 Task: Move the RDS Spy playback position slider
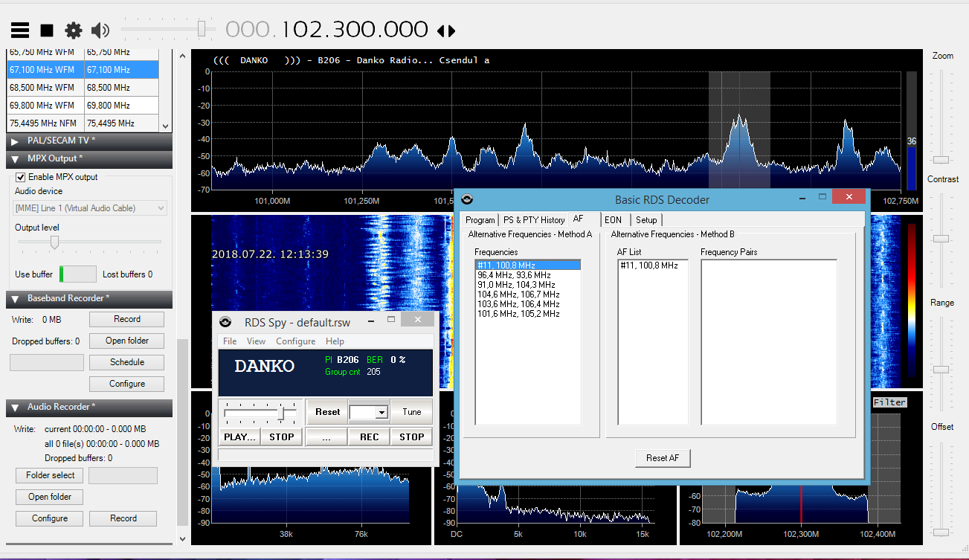click(x=281, y=412)
